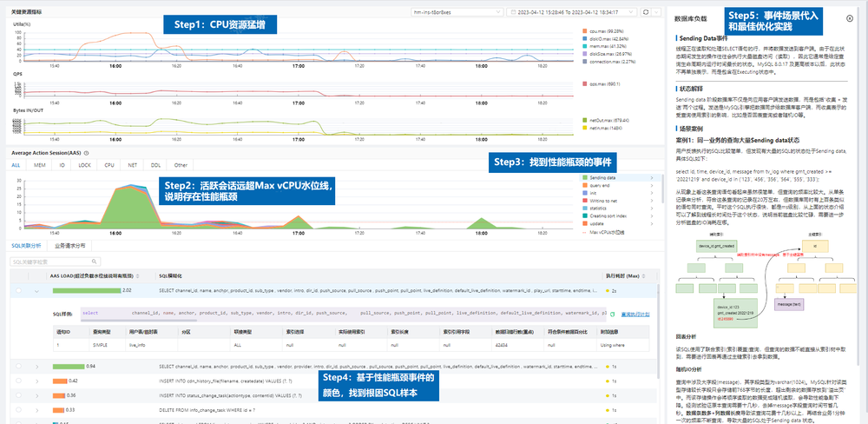The height and width of the screenshot is (424, 868).
Task: Switch to the MEM session tab
Action: point(39,165)
